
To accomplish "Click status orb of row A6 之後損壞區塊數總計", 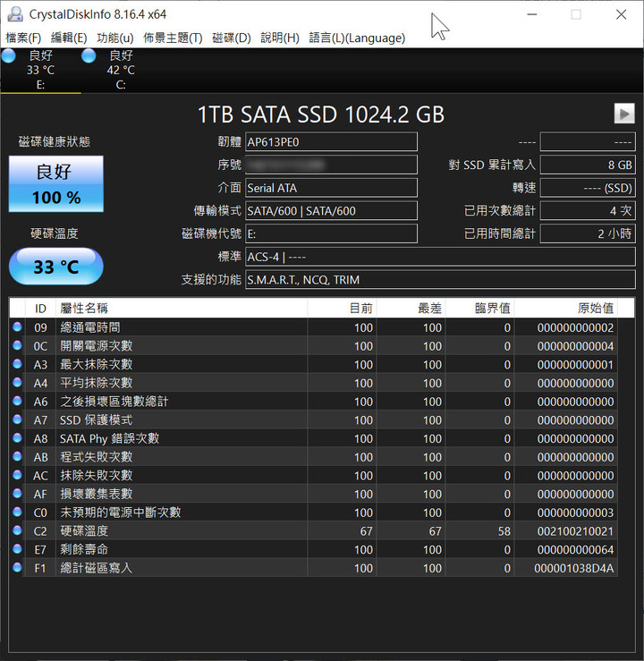I will [x=17, y=401].
